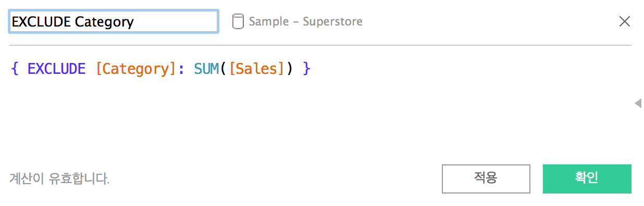Screen dimensions: 644x206
Task: Click the 확인 button
Action: [587, 178]
